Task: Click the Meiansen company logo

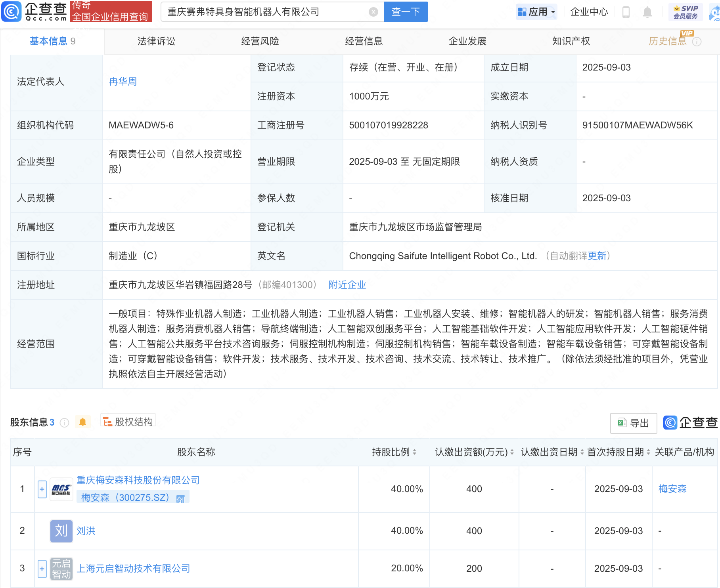Action: pos(61,489)
